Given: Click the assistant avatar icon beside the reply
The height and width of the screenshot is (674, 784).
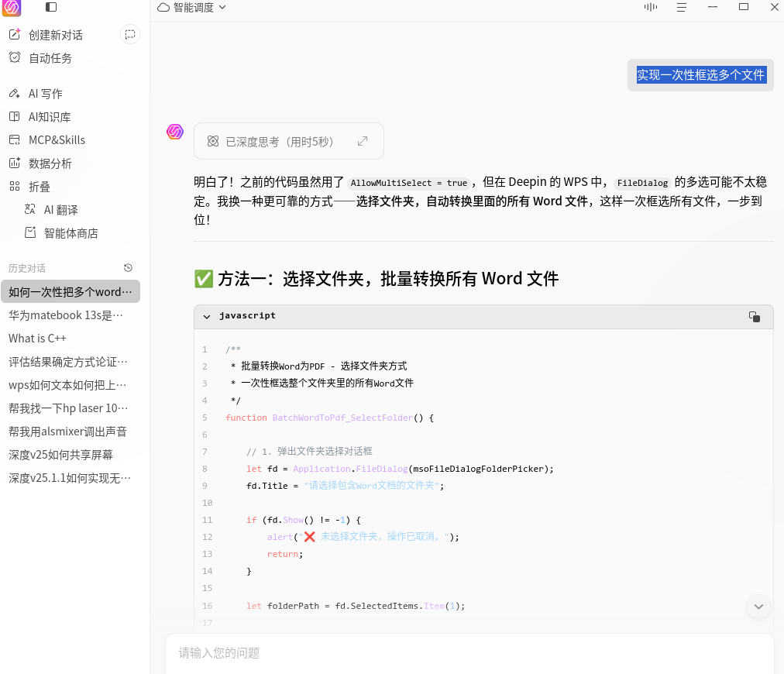Looking at the screenshot, I should tap(175, 132).
